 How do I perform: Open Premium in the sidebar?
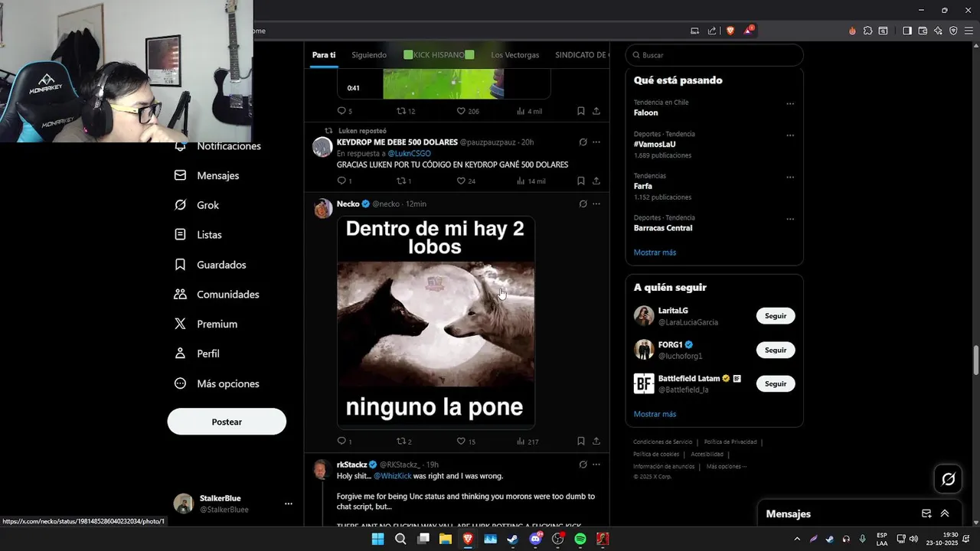[206, 324]
